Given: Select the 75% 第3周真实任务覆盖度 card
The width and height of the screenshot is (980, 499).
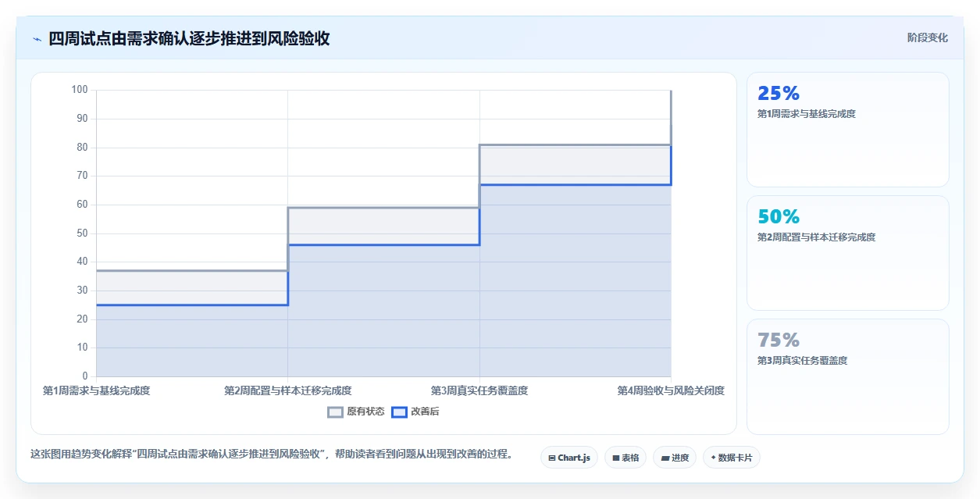Looking at the screenshot, I should (848, 376).
